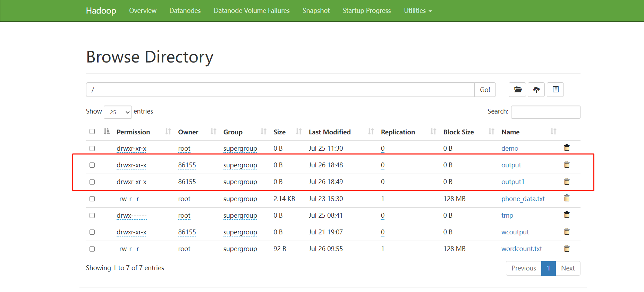The image size is (644, 292).
Task: Open the wordcount.txt file link
Action: (x=522, y=249)
